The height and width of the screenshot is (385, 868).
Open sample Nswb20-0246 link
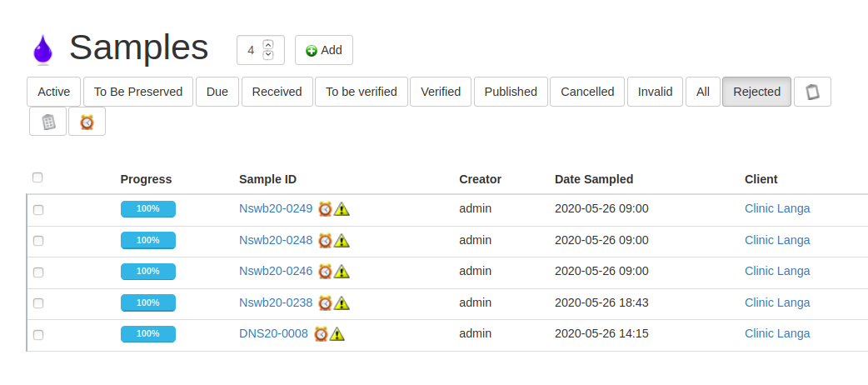tap(276, 271)
